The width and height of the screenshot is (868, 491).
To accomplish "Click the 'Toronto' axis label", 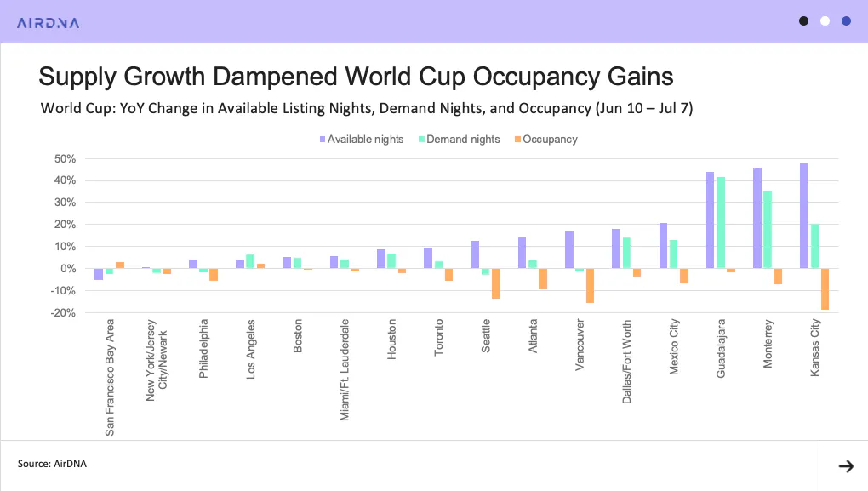I will [x=438, y=337].
